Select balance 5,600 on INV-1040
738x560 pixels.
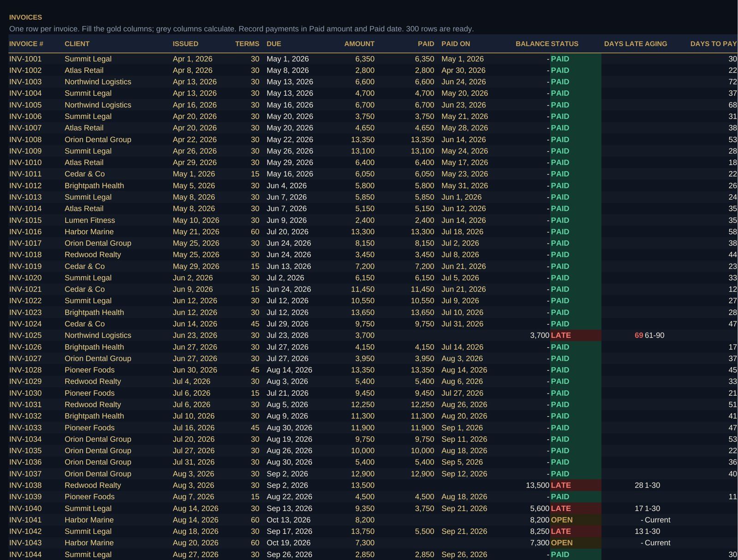540,508
